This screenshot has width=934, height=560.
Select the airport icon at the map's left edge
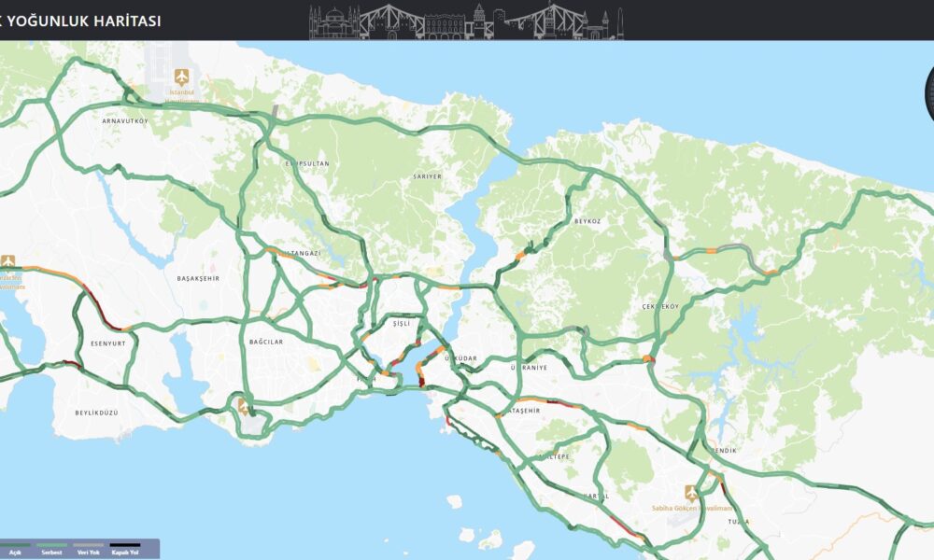(x=7, y=261)
